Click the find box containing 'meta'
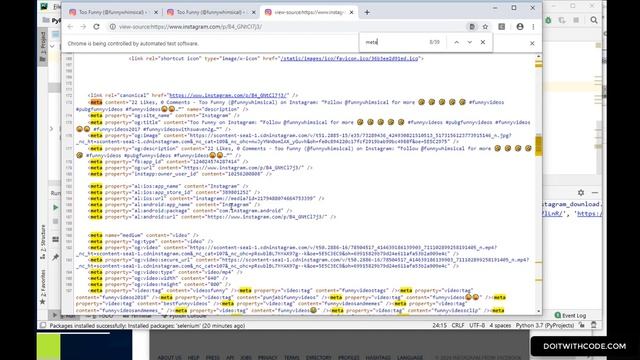 coord(394,42)
